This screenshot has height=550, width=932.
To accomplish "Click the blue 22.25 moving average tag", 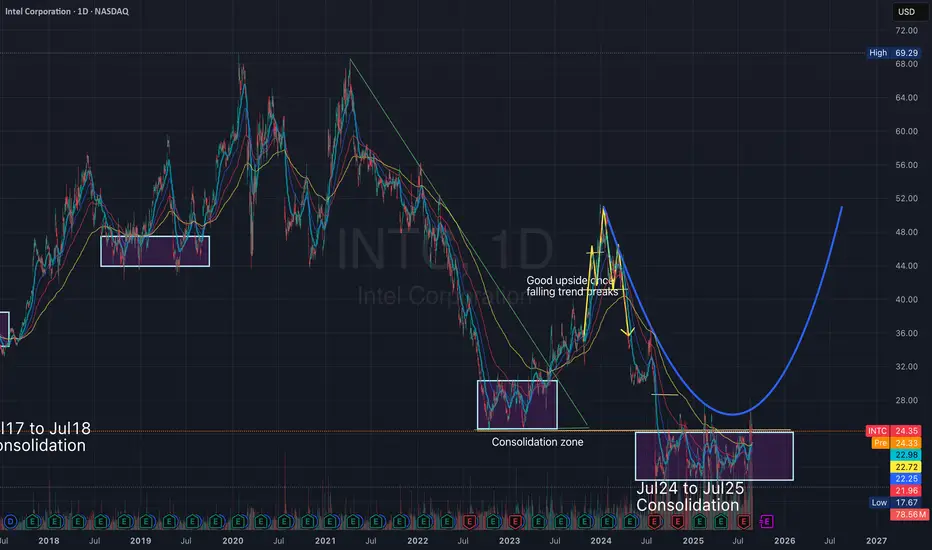I will [906, 479].
